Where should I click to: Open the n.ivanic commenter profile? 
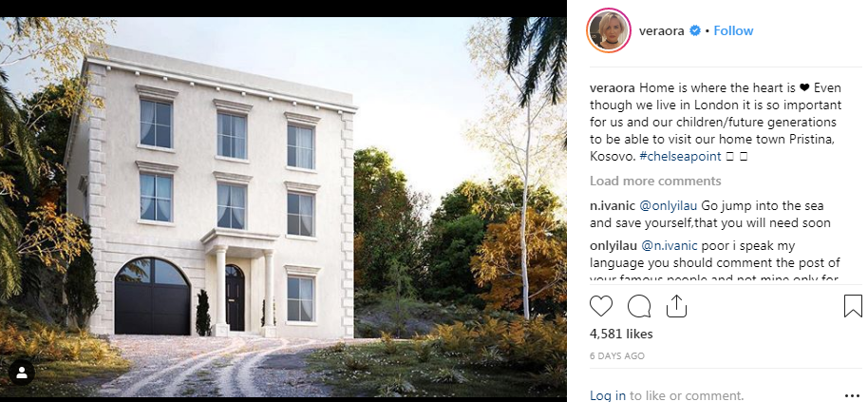613,205
